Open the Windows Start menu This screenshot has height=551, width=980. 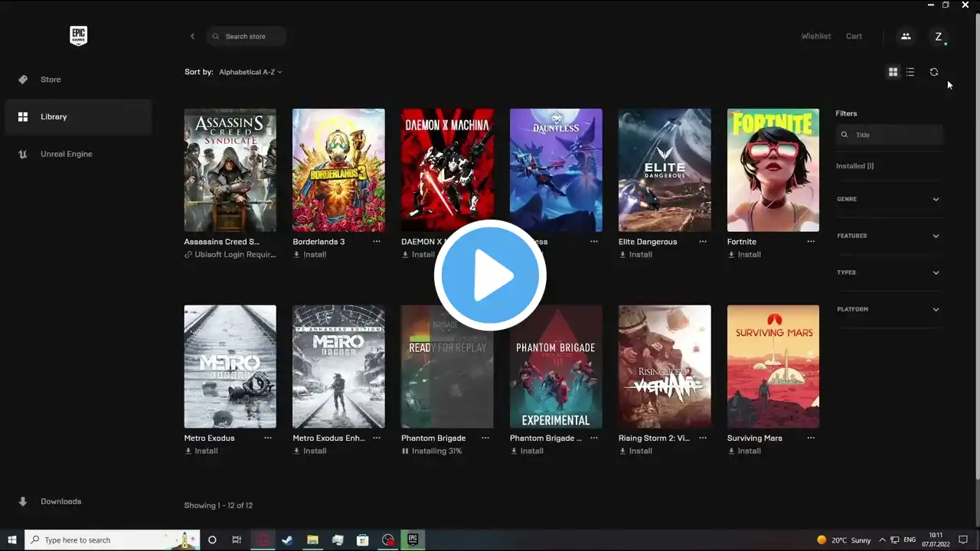(12, 540)
